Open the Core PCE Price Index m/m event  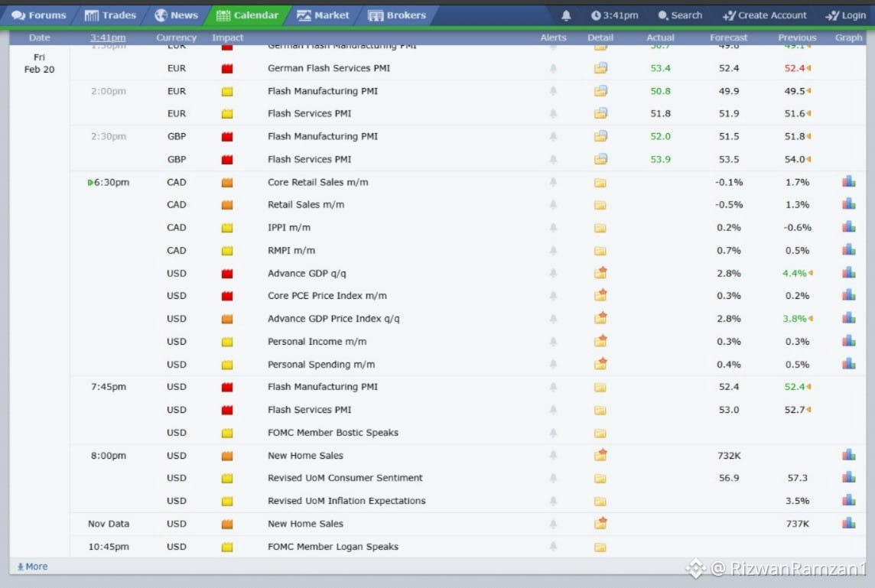[x=327, y=296]
